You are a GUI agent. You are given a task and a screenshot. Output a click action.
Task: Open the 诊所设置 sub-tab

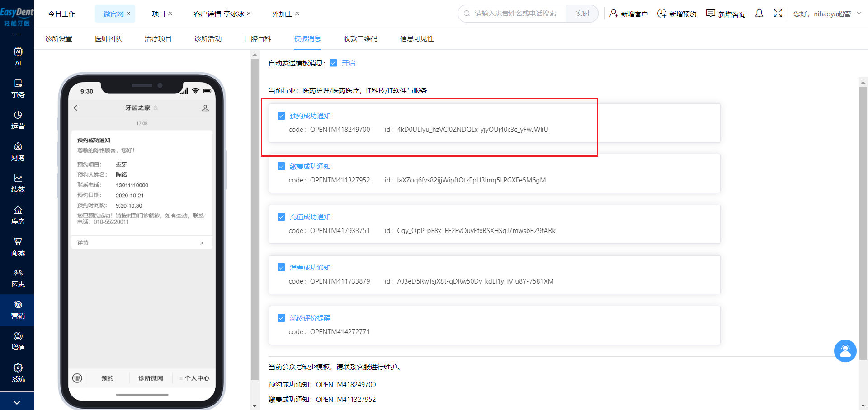(59, 38)
